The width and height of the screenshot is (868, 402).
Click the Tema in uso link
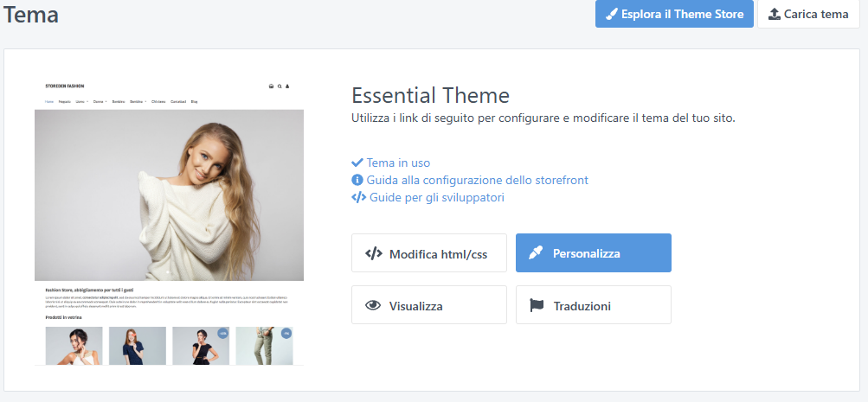[398, 163]
